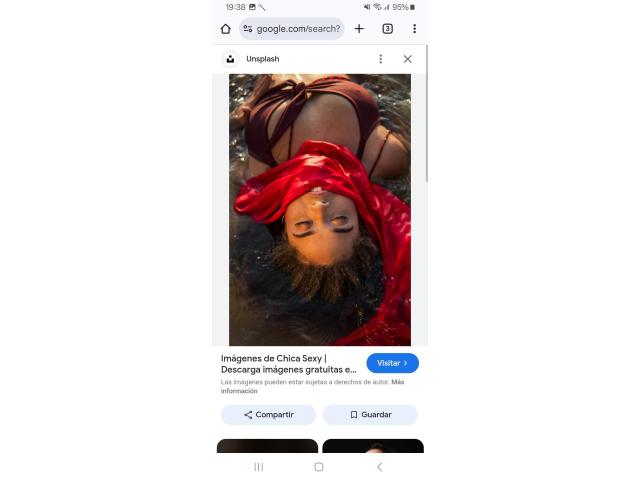The height and width of the screenshot is (480, 640).
Task: Open the Unsplash source name link
Action: pyautogui.click(x=263, y=59)
